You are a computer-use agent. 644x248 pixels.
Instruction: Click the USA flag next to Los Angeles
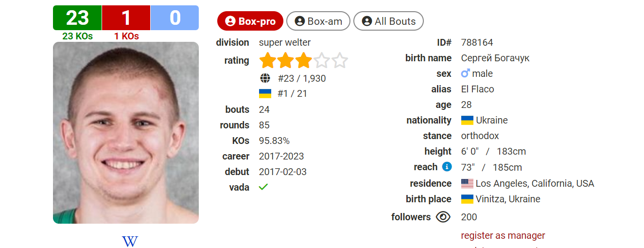(x=467, y=183)
